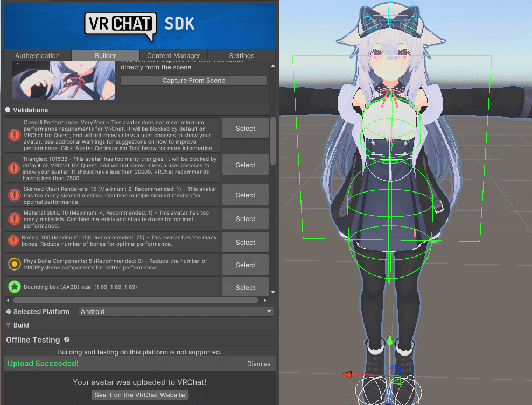Click the red error icon beside Overall Performance
The image size is (532, 405).
click(14, 135)
